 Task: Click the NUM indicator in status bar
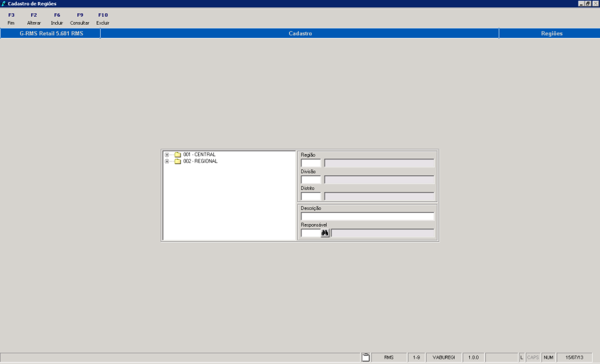(549, 357)
